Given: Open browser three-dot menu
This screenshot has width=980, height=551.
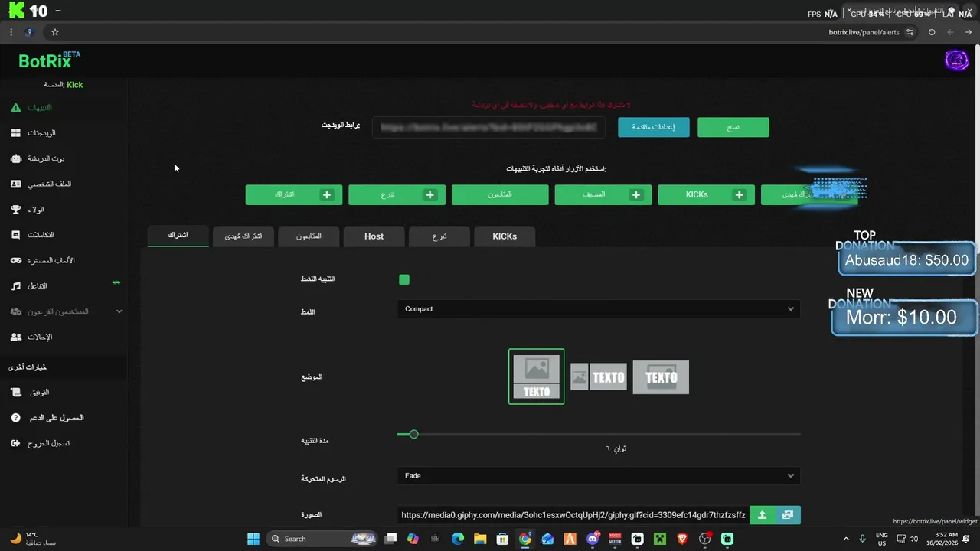Looking at the screenshot, I should [x=11, y=32].
